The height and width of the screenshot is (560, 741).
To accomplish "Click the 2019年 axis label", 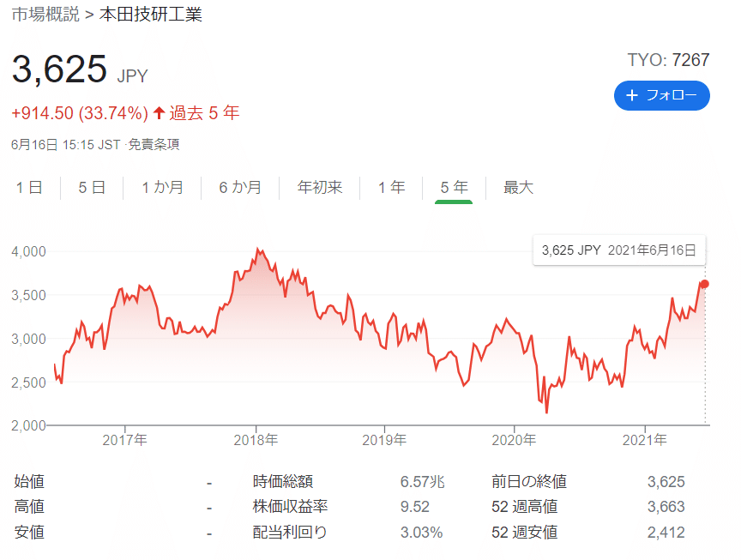I will [x=384, y=440].
